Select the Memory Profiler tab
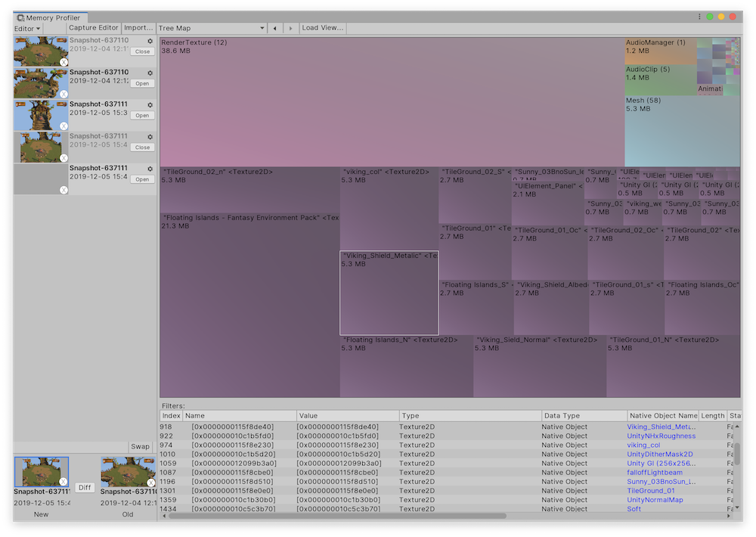 coord(52,17)
